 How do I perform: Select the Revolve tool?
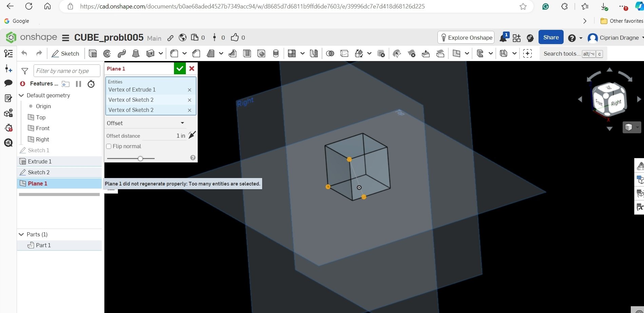pyautogui.click(x=107, y=54)
